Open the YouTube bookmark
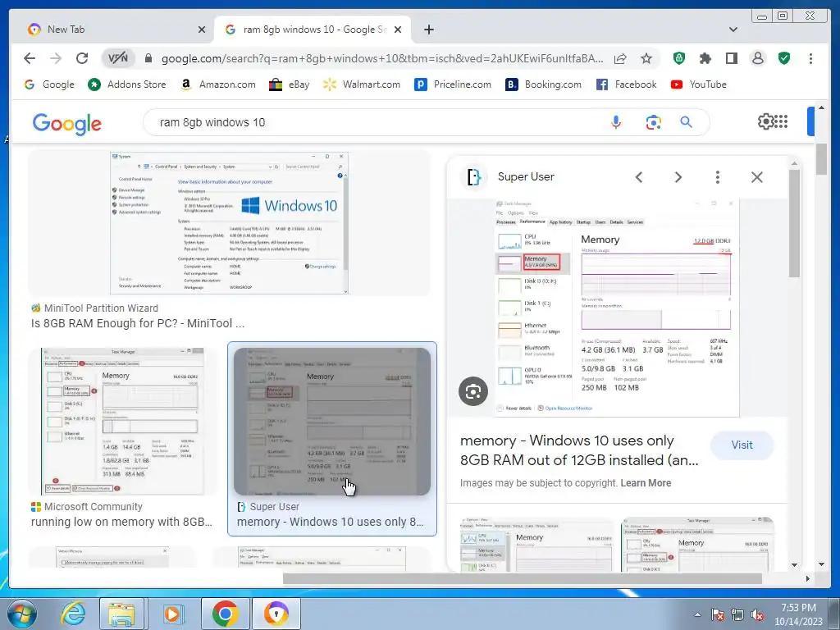Viewport: 840px width, 630px height. [x=699, y=84]
